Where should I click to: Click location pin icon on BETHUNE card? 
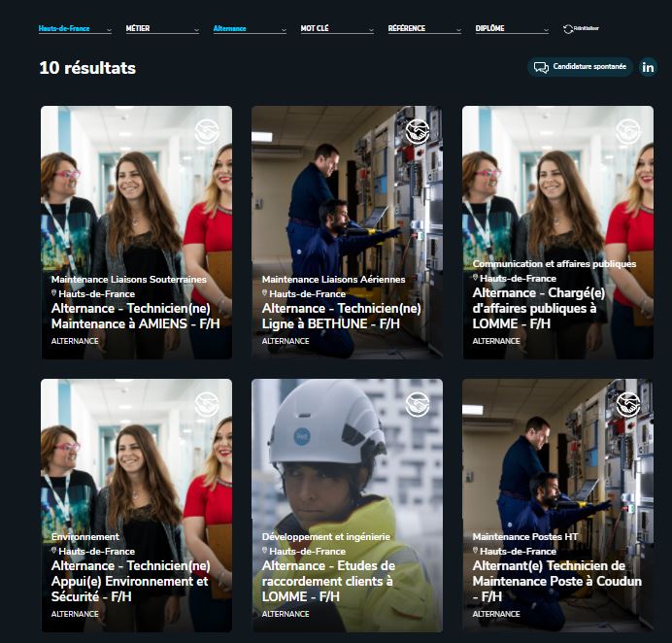click(265, 293)
